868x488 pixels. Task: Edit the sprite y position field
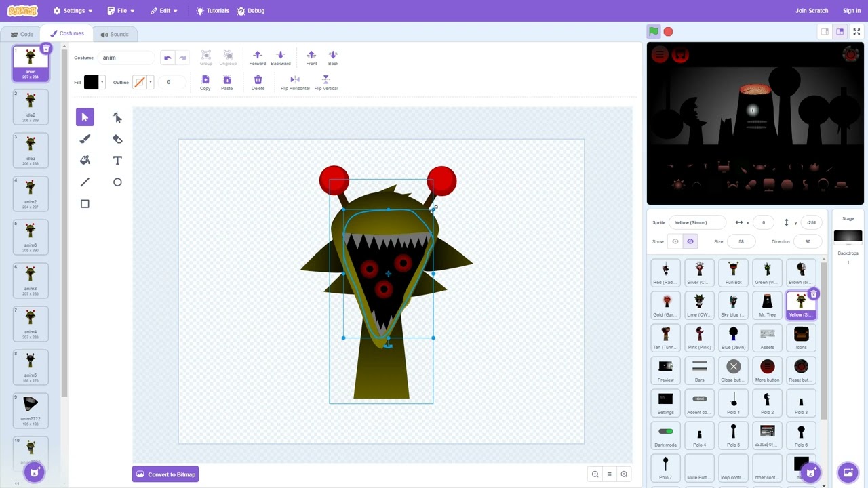click(812, 222)
